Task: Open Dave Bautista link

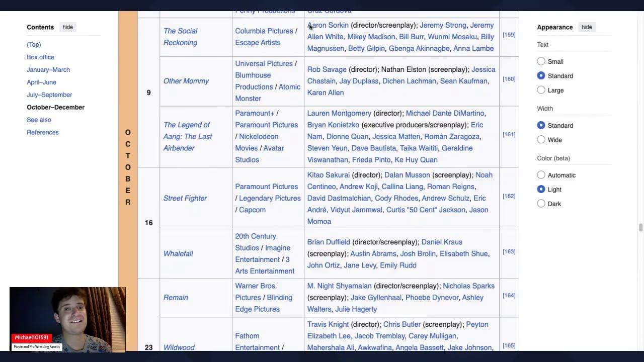Action: coord(373,148)
